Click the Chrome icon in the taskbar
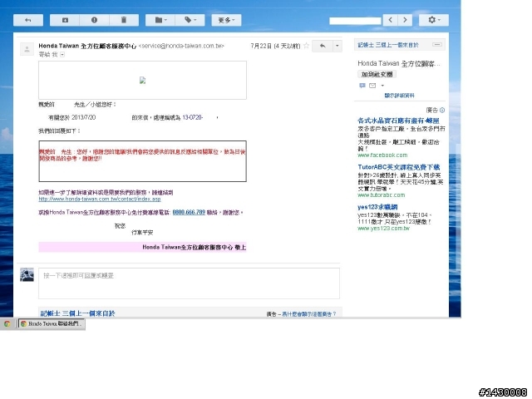This screenshot has height=399, width=532. click(x=7, y=324)
